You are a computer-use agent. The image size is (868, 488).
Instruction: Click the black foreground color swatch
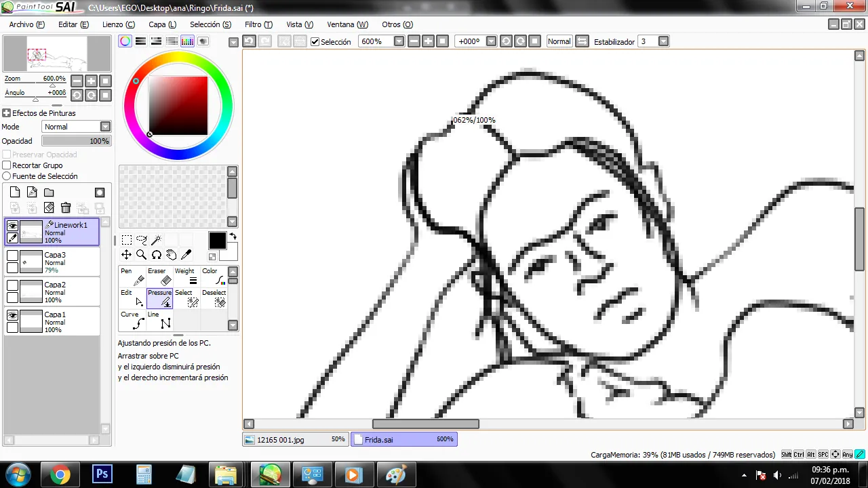217,241
